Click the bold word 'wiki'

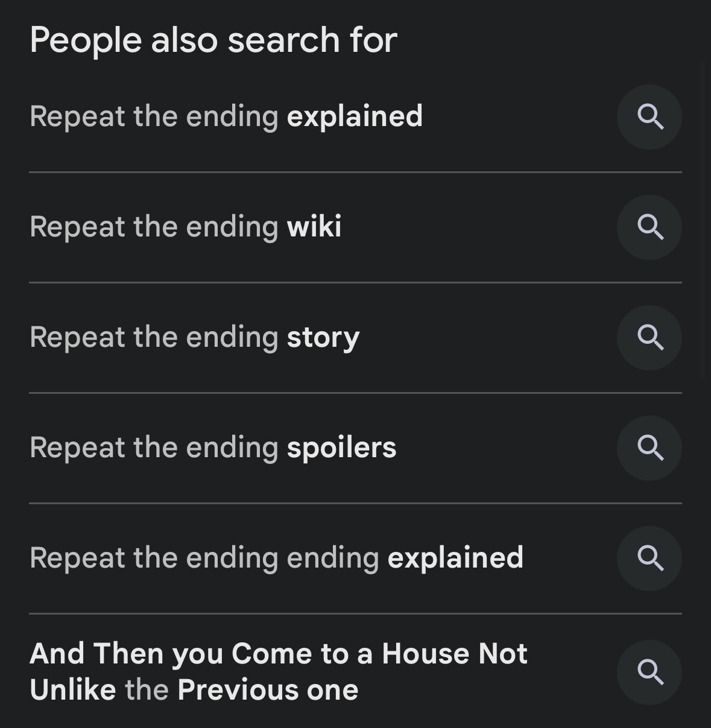(314, 227)
